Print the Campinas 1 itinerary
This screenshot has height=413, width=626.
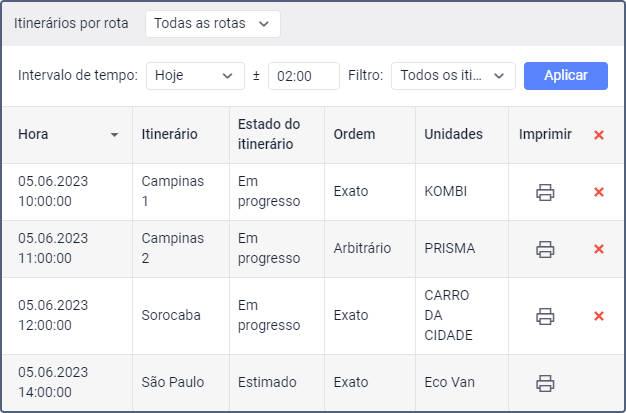tap(545, 192)
